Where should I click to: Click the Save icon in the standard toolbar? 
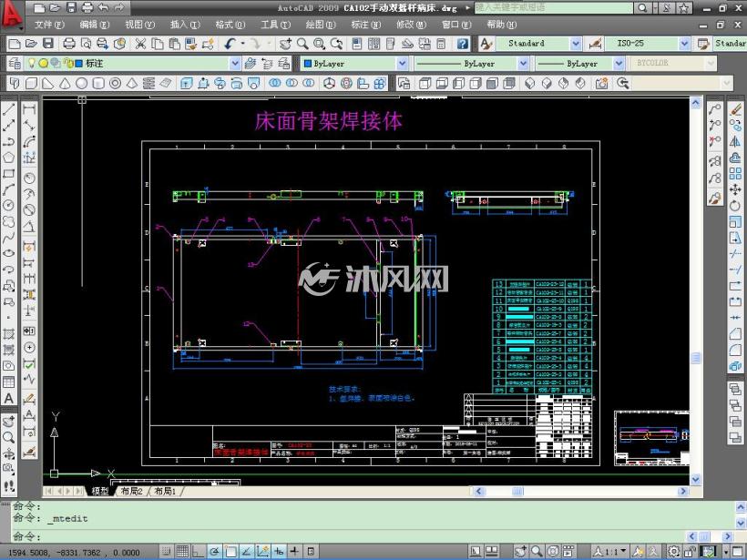point(48,44)
